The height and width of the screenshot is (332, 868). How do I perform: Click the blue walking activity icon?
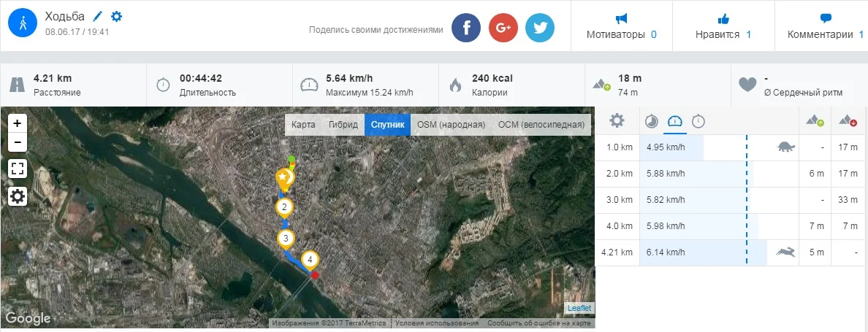pyautogui.click(x=23, y=23)
